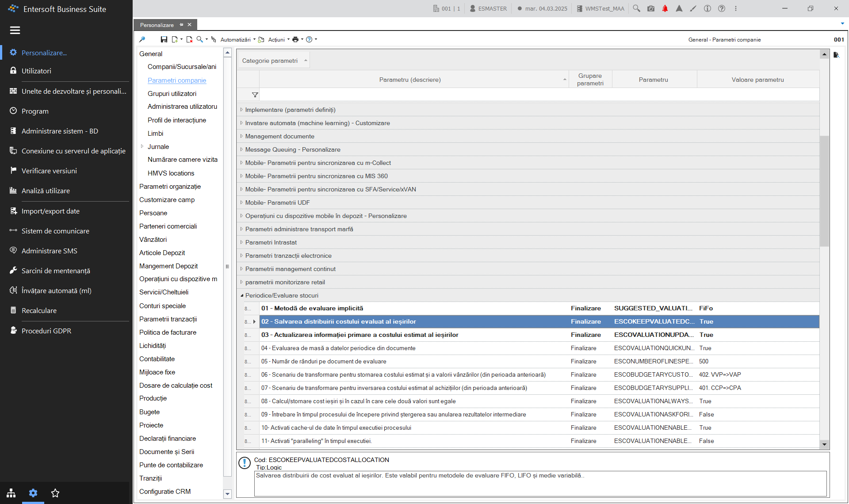Expand the Parametri Intrastat group
Image resolution: width=849 pixels, height=504 pixels.
(241, 242)
